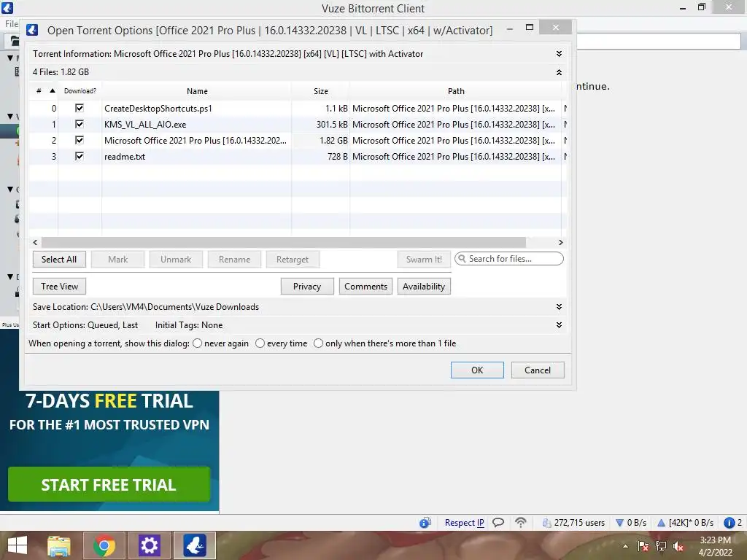The height and width of the screenshot is (560, 747).
Task: Click the blue info alerts icon showing 2
Action: [729, 523]
